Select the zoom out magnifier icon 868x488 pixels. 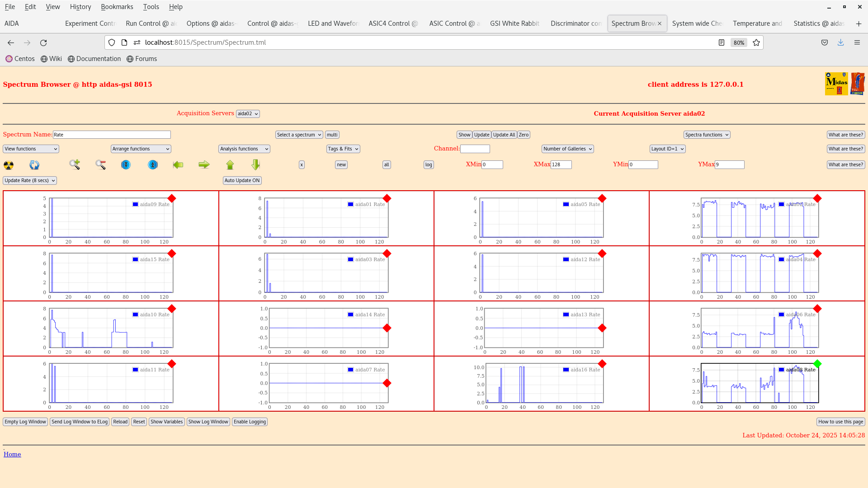[x=100, y=165]
